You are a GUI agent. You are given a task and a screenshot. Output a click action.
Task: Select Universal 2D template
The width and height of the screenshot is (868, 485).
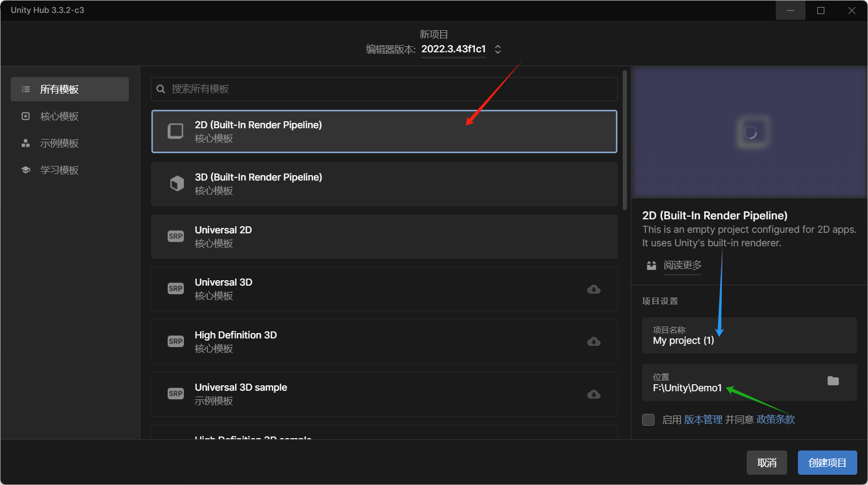pos(384,237)
